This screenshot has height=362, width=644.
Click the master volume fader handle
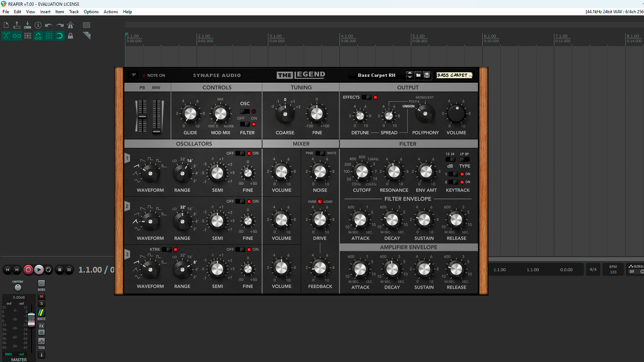(x=31, y=319)
